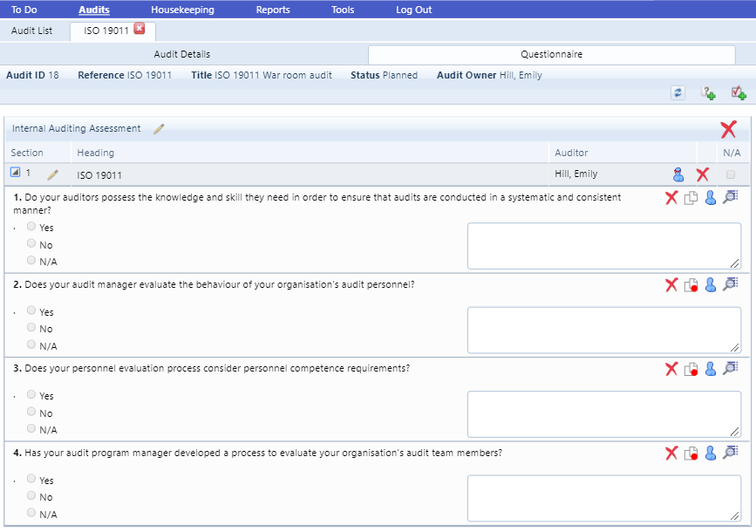This screenshot has height=532, width=756.
Task: Click the person icon on question 4
Action: (710, 454)
